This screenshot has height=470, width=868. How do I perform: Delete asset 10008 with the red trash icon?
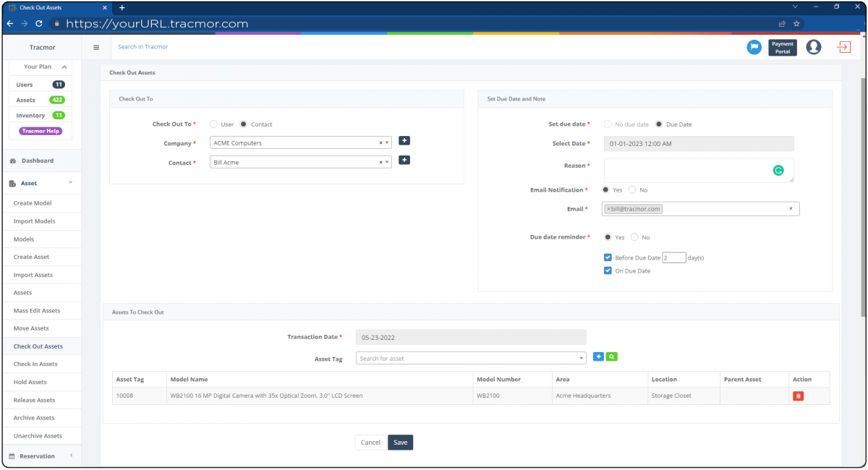tap(798, 396)
